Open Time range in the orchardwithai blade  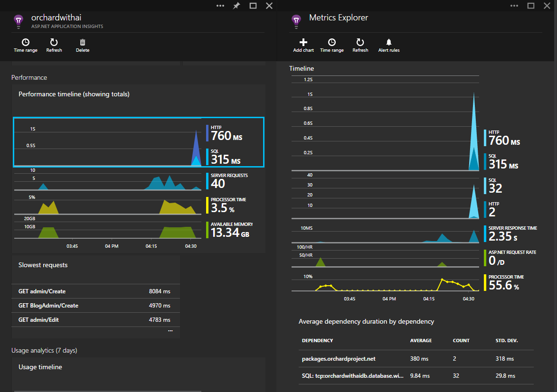(26, 46)
